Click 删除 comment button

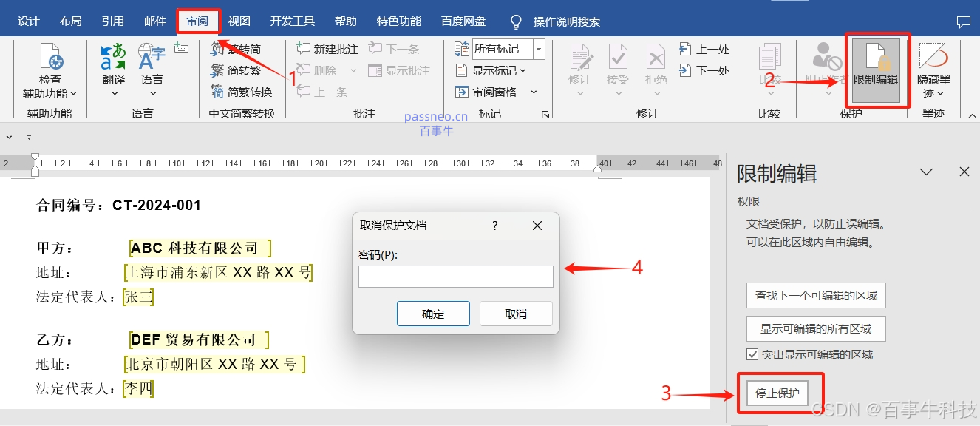[316, 70]
